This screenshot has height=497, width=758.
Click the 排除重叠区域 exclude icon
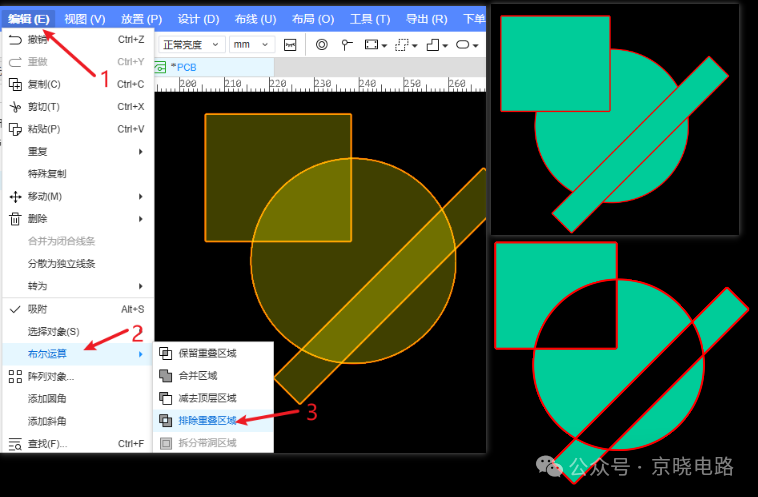(x=166, y=421)
